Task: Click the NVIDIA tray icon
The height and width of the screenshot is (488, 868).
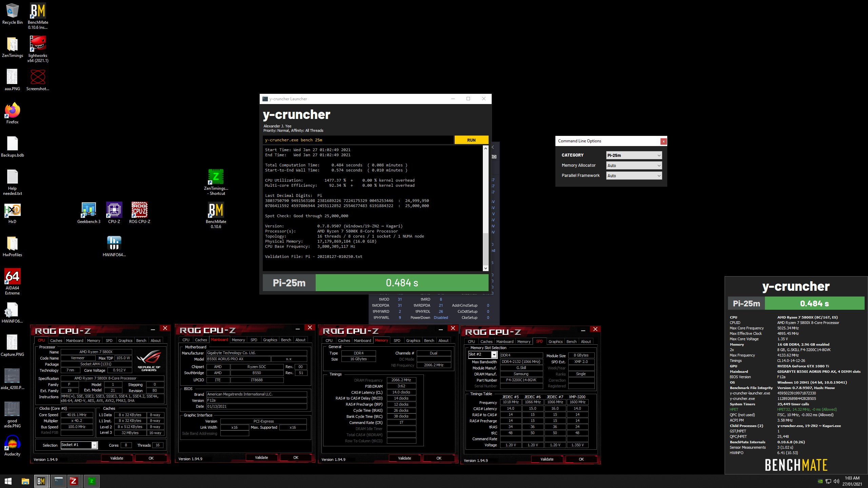Action: pos(820,481)
